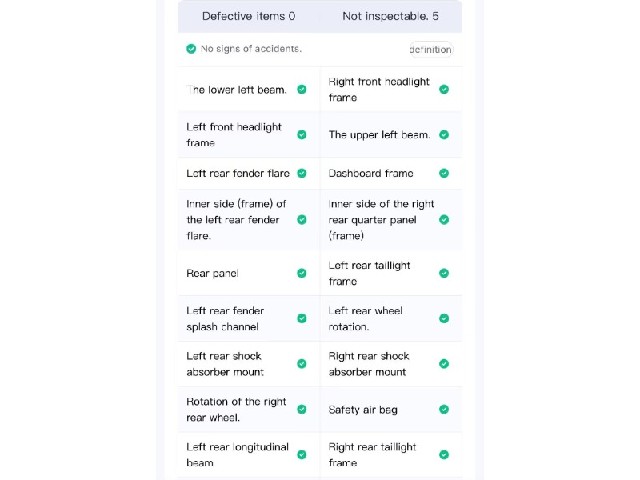
Task: Select Inner side of right rear quarter panel
Action: [x=391, y=220]
